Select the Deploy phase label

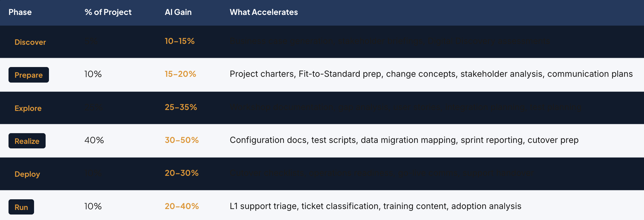tap(27, 174)
